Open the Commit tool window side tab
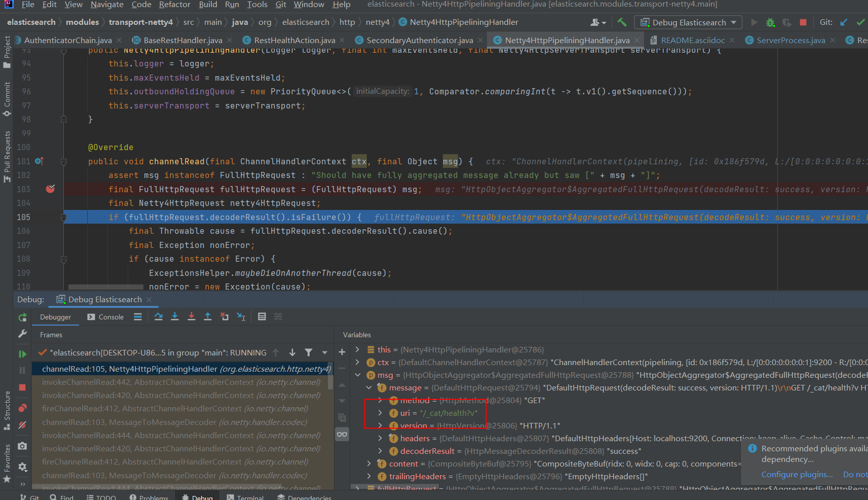The height and width of the screenshot is (500, 868). [x=7, y=99]
